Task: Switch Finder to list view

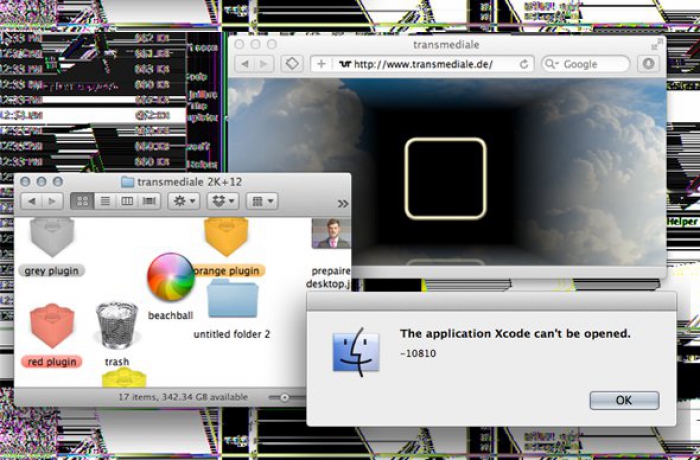Action: tap(105, 201)
